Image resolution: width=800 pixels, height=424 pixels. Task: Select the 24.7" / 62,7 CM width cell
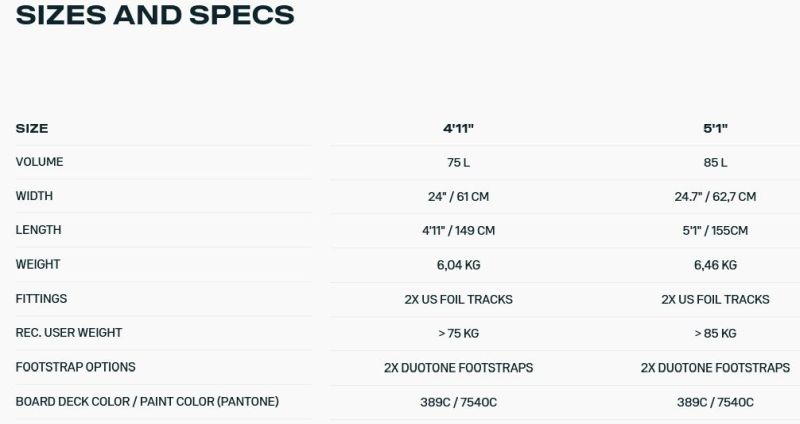[x=715, y=196]
